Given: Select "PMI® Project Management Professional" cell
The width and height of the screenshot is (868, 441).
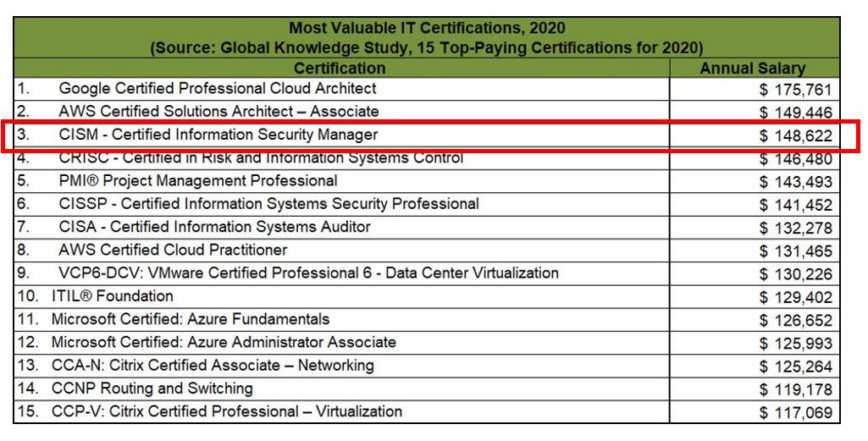Looking at the screenshot, I should [341, 181].
